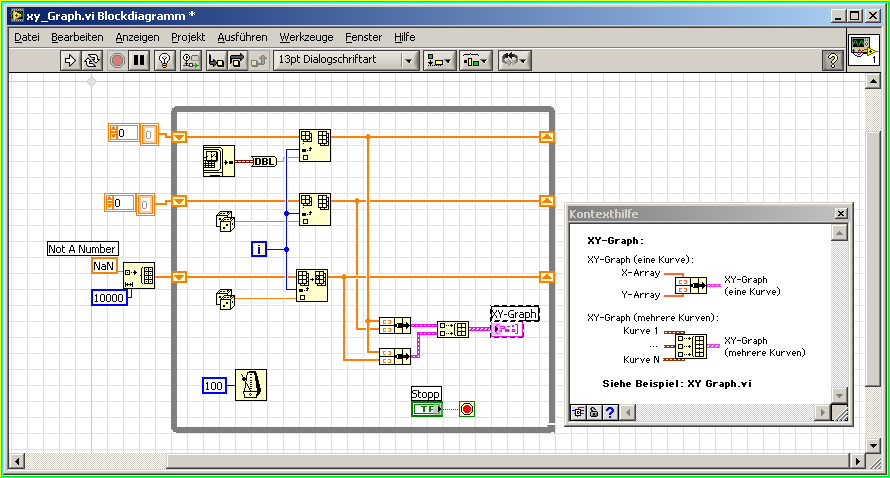The height and width of the screenshot is (478, 890).
Task: Click the Step Into toolbar icon
Action: [215, 60]
